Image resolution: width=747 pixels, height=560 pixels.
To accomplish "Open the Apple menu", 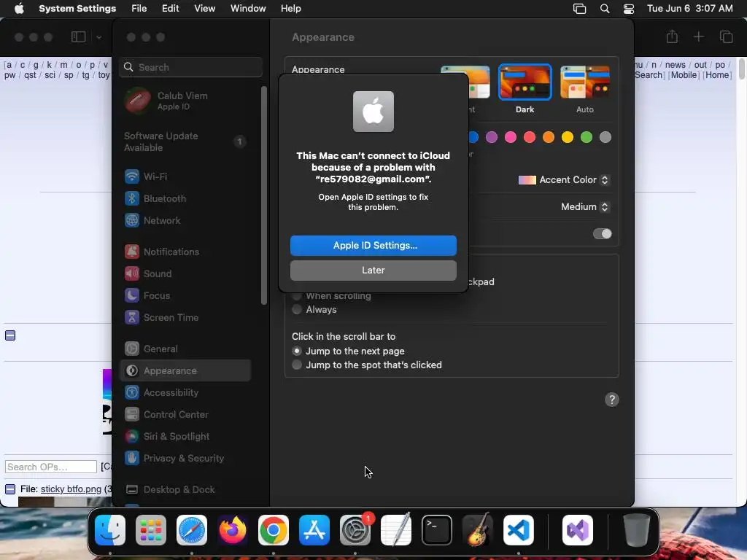I will [x=19, y=9].
